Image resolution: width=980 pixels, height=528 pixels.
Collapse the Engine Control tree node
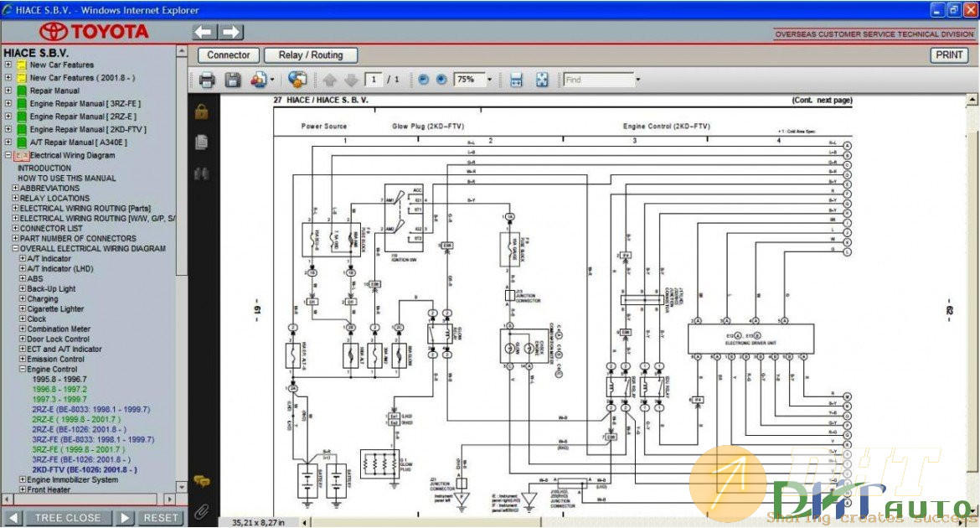[x=23, y=370]
